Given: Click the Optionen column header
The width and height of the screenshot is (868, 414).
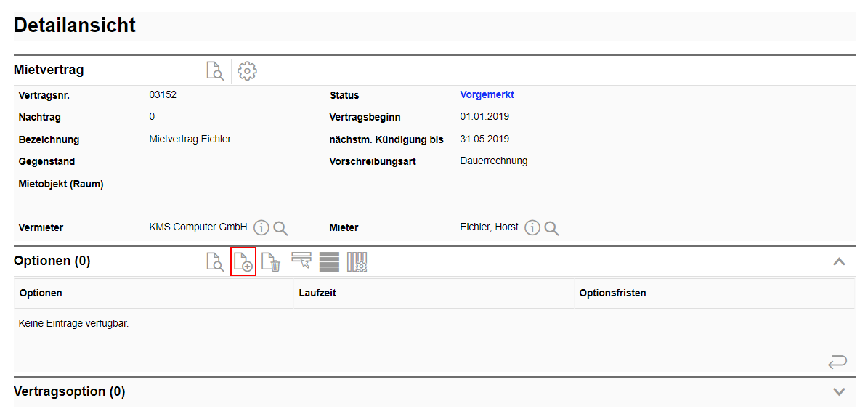Looking at the screenshot, I should tap(41, 293).
